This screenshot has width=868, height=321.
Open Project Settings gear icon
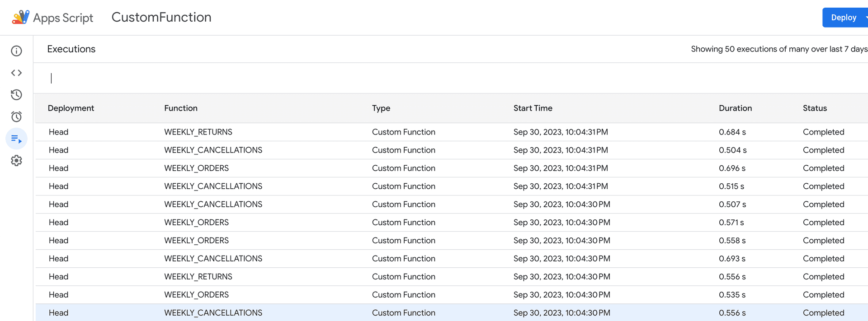coord(16,161)
